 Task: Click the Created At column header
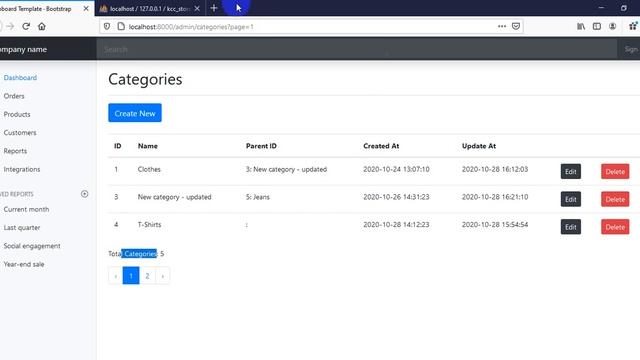pyautogui.click(x=381, y=146)
